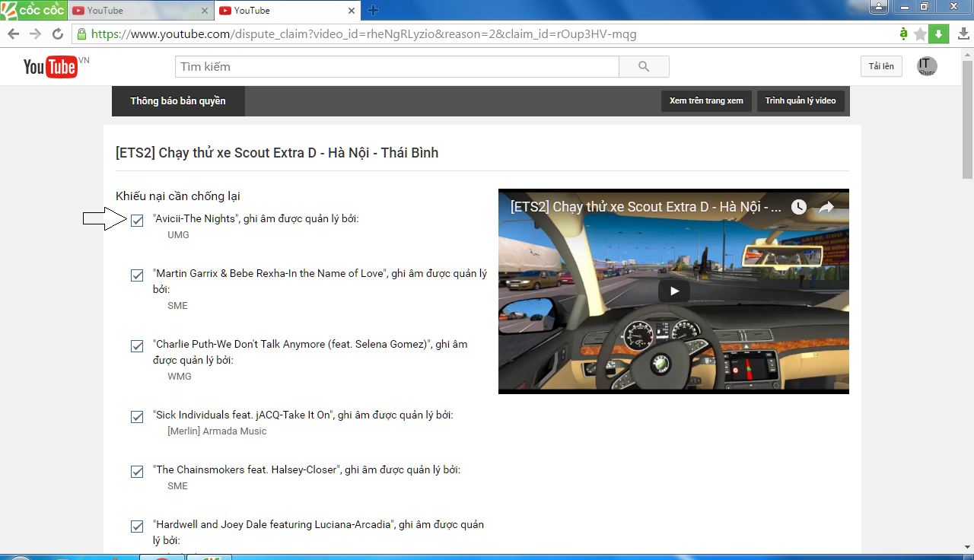Open Trình quản lý video
The width and height of the screenshot is (974, 560).
(x=801, y=101)
